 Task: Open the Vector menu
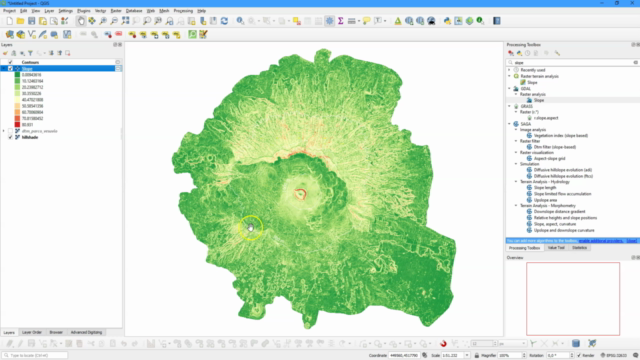[100, 11]
